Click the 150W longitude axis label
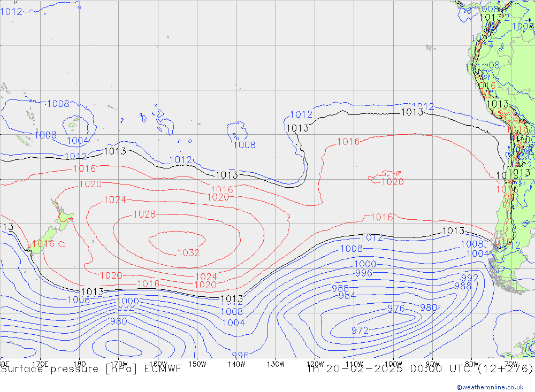 point(197,364)
